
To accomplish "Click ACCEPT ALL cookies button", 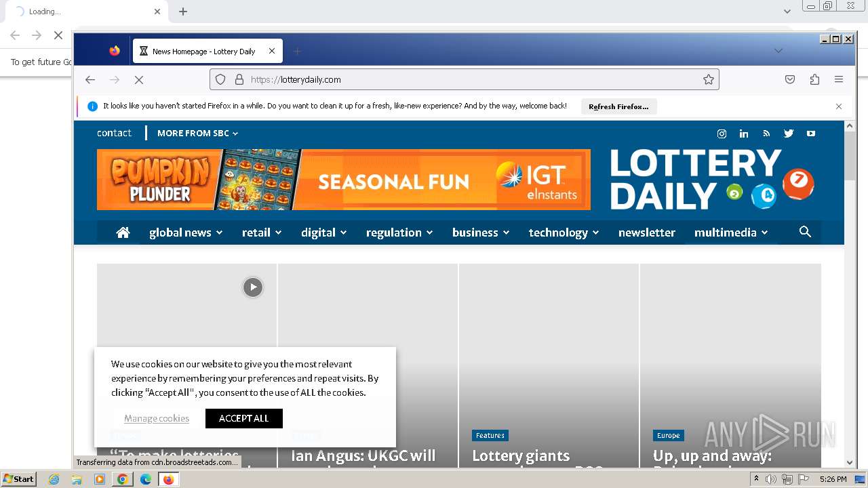I will click(244, 418).
